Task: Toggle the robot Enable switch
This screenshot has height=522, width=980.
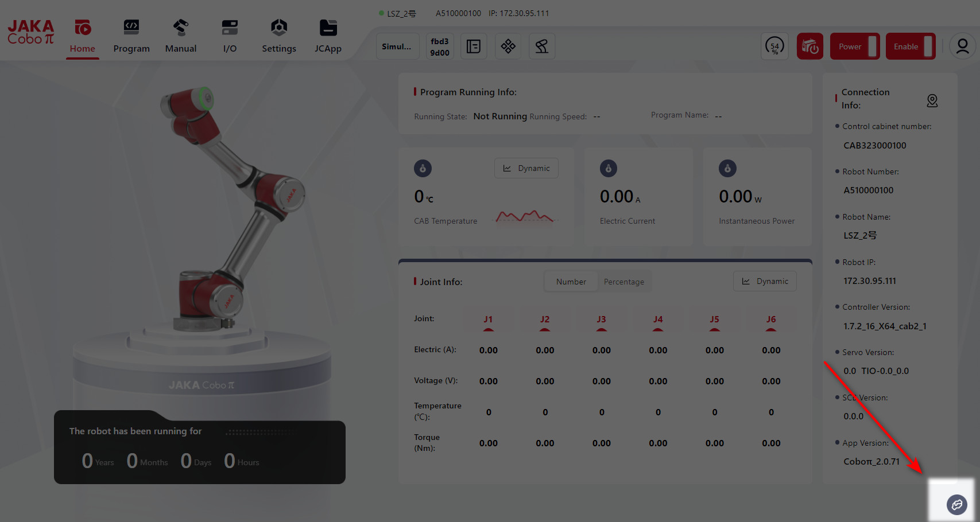Action: [911, 46]
